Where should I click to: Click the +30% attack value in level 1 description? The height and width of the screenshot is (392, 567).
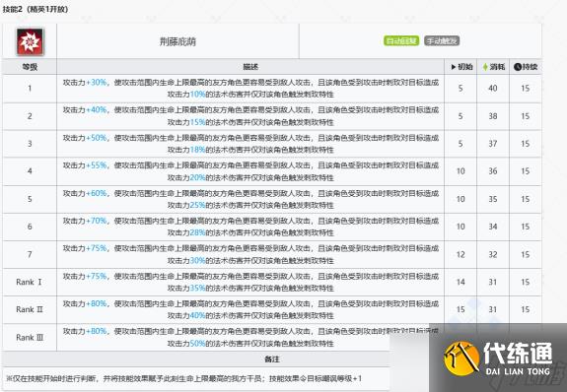tap(97, 83)
